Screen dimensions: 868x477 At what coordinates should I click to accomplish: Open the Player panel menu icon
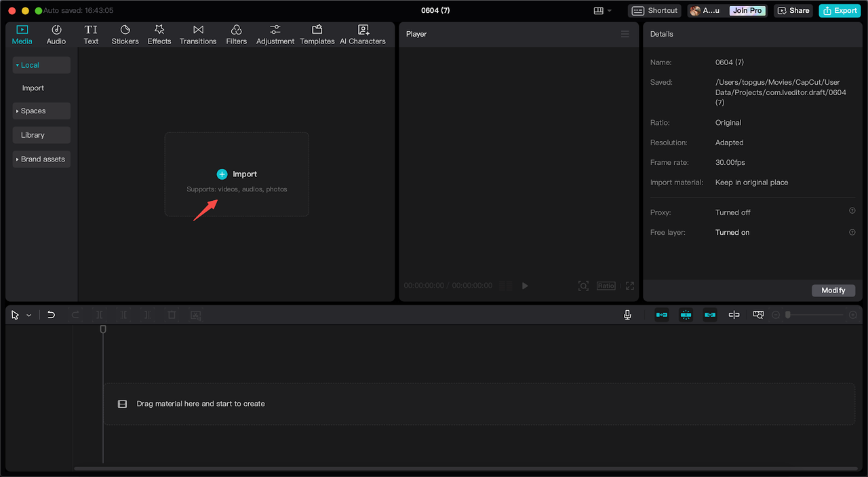625,34
